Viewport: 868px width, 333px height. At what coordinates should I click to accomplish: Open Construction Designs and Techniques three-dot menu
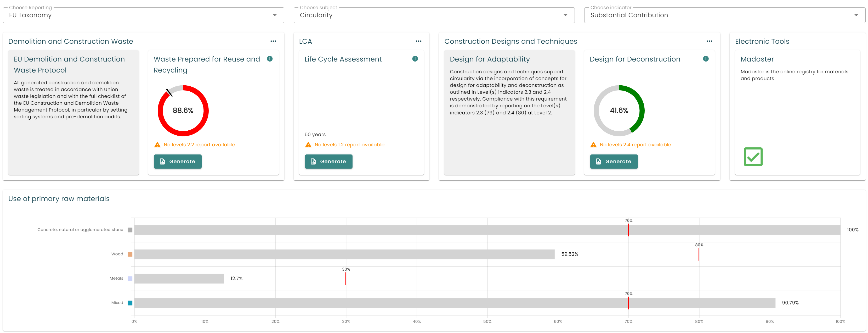pos(709,41)
